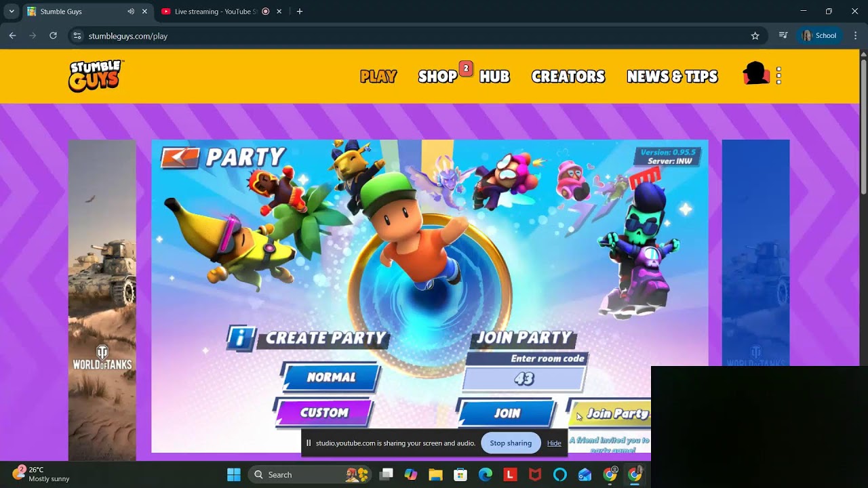
Task: Bookmark this page with the star
Action: coord(755,36)
